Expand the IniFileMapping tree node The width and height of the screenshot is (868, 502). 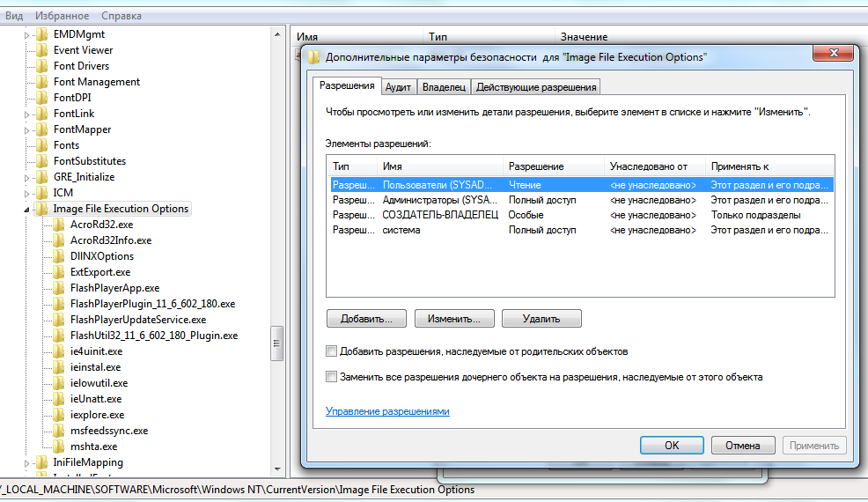[x=26, y=463]
